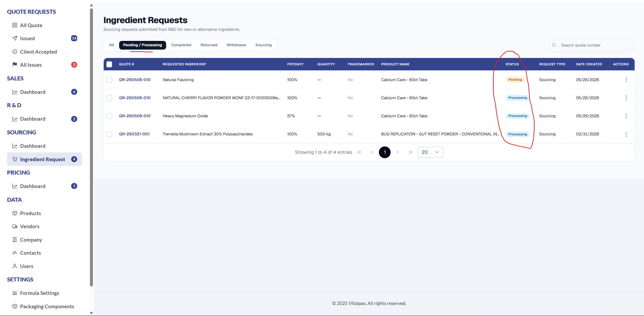Click the search magnifier icon
644x316 pixels.
(554, 45)
